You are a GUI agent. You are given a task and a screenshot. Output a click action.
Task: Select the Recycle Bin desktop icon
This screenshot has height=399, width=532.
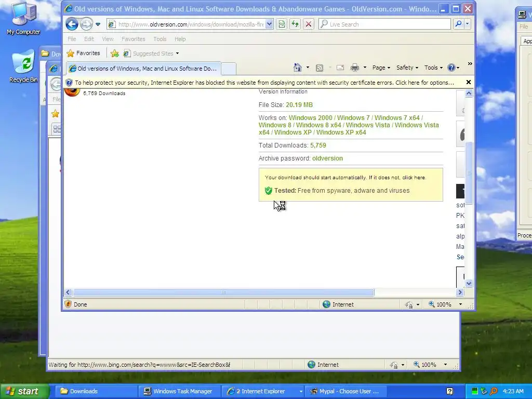pyautogui.click(x=23, y=66)
